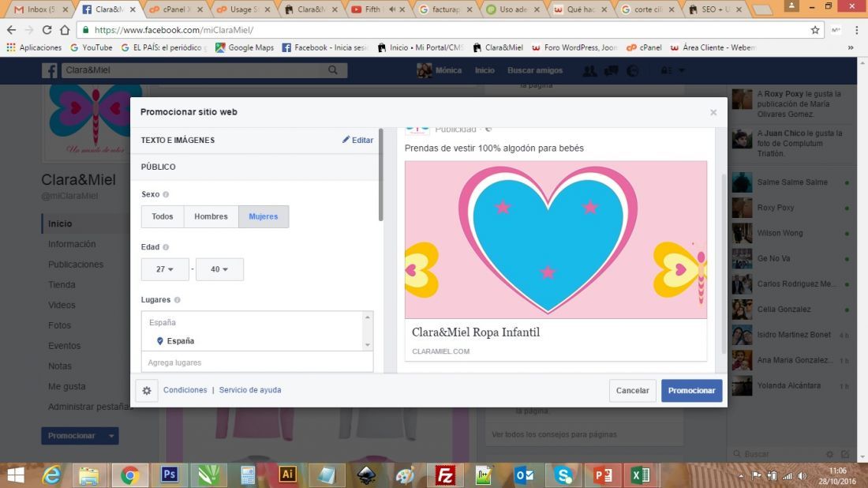The height and width of the screenshot is (488, 868).
Task: Open Google Maps bookmark
Action: [245, 47]
